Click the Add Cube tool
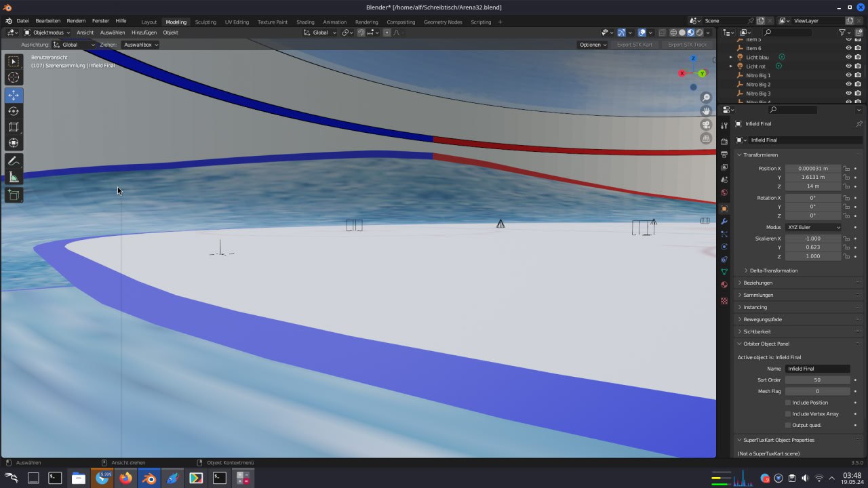The image size is (868, 488). coord(14,195)
